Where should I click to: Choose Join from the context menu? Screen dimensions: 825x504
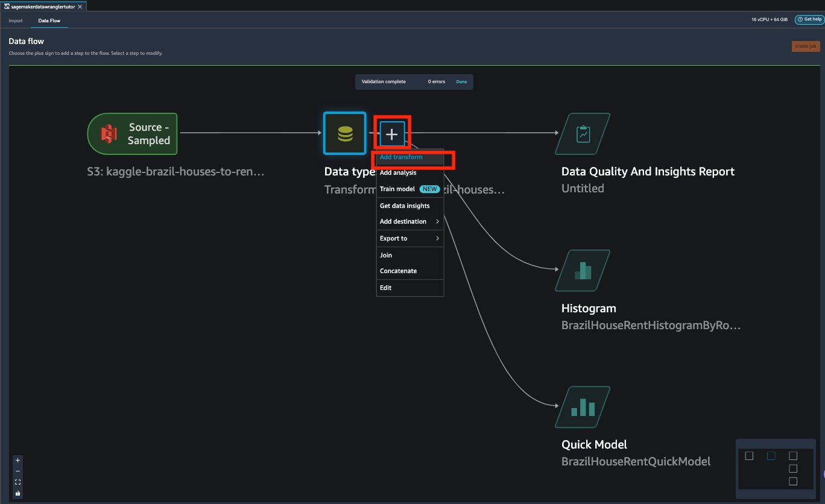[410, 255]
